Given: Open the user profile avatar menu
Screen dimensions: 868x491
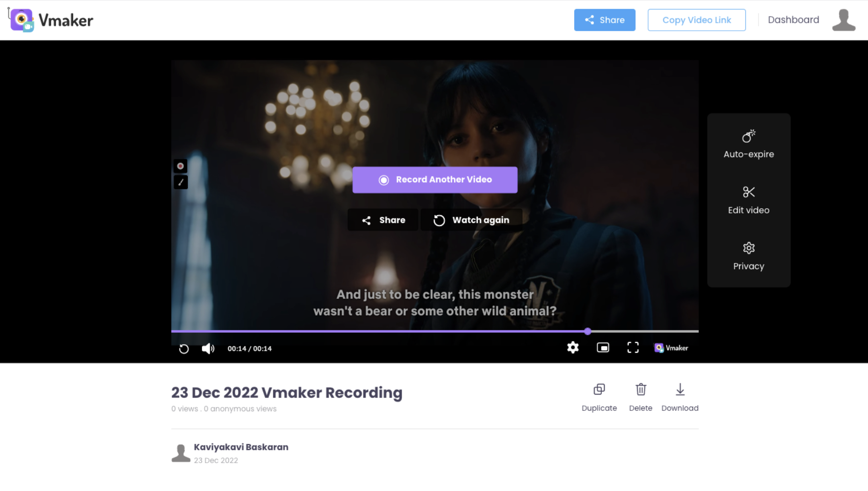Looking at the screenshot, I should click(843, 20).
